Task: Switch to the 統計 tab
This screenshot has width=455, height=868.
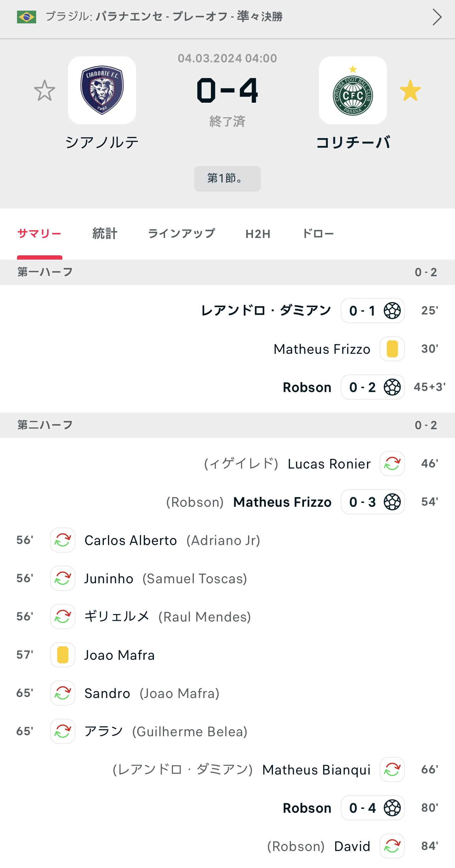Action: 105,234
